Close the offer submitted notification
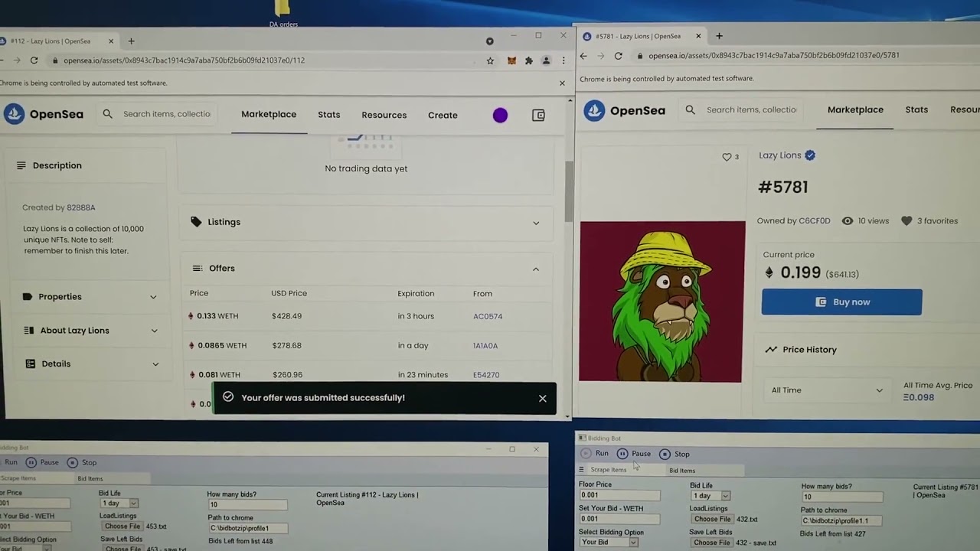Screen dimensions: 980x551 coord(542,398)
